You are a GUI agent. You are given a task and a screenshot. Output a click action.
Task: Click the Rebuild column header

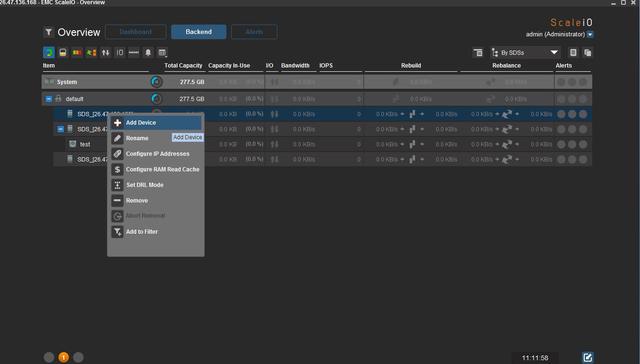tap(411, 66)
